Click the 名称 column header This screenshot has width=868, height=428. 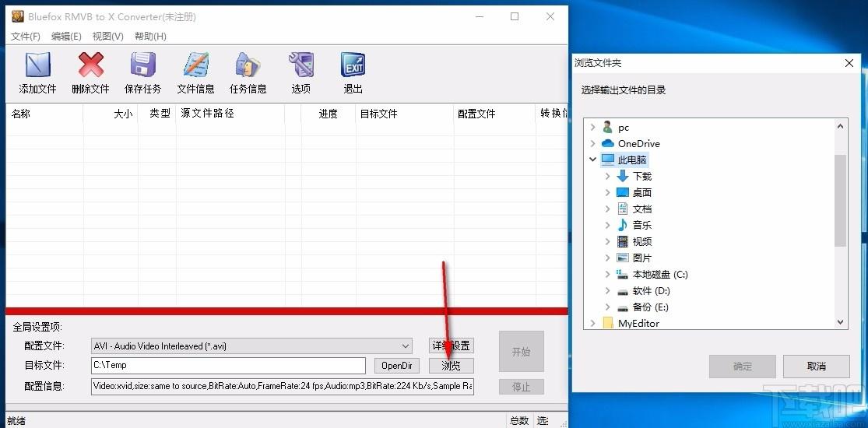pos(44,114)
